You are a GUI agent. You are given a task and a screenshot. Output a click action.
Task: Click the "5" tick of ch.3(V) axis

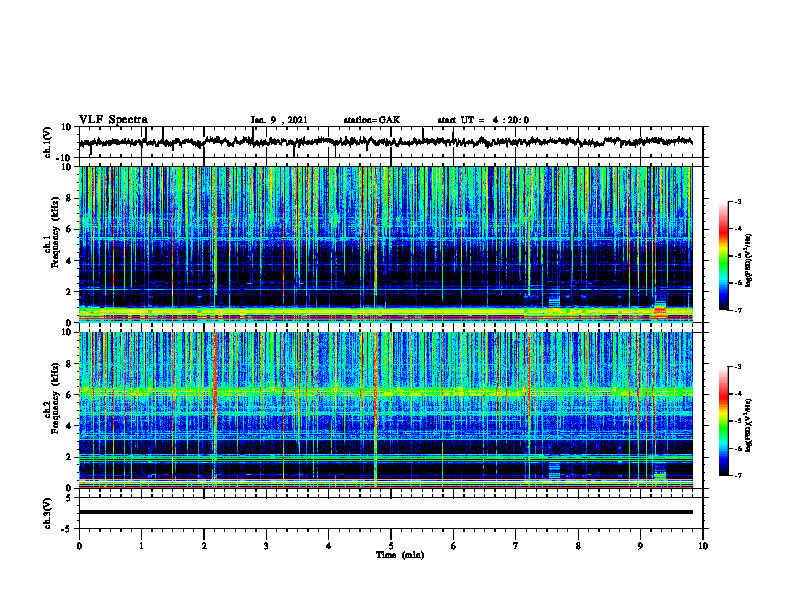pos(69,498)
